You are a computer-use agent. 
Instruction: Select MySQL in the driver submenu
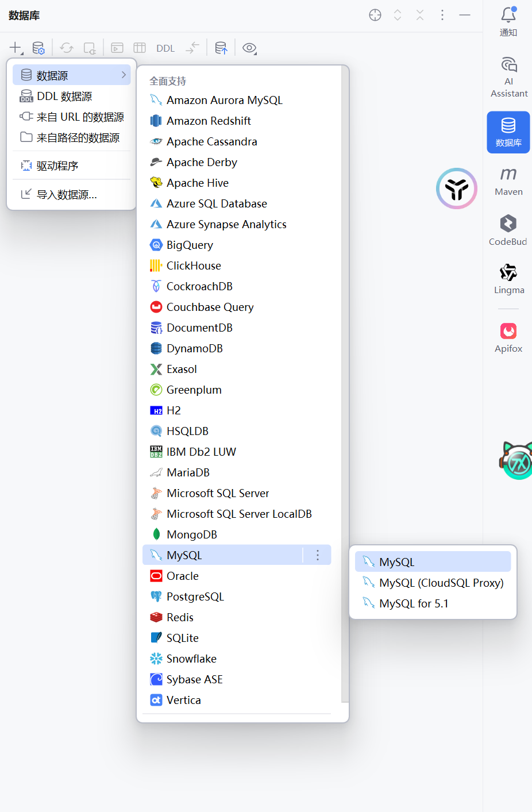click(433, 562)
